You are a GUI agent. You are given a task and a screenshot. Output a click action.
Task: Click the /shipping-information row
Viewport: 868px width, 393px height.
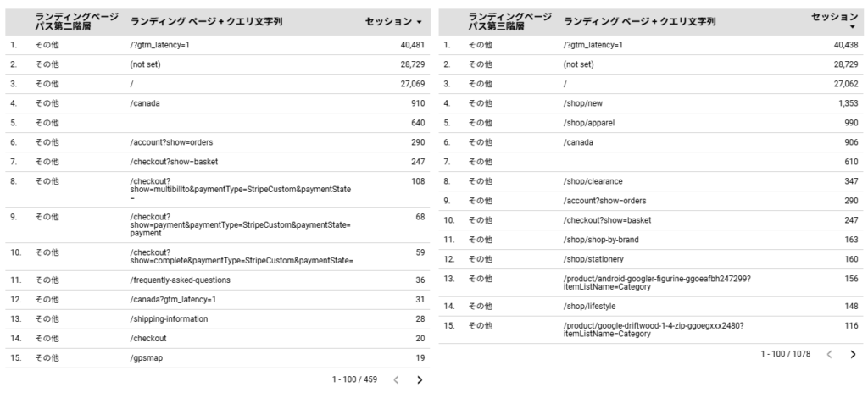coord(169,318)
